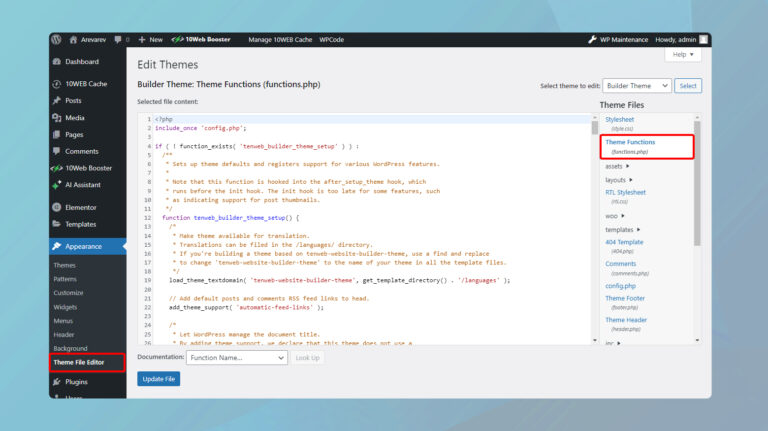Expand the Help dropdown tab
The image size is (768, 431).
[682, 55]
